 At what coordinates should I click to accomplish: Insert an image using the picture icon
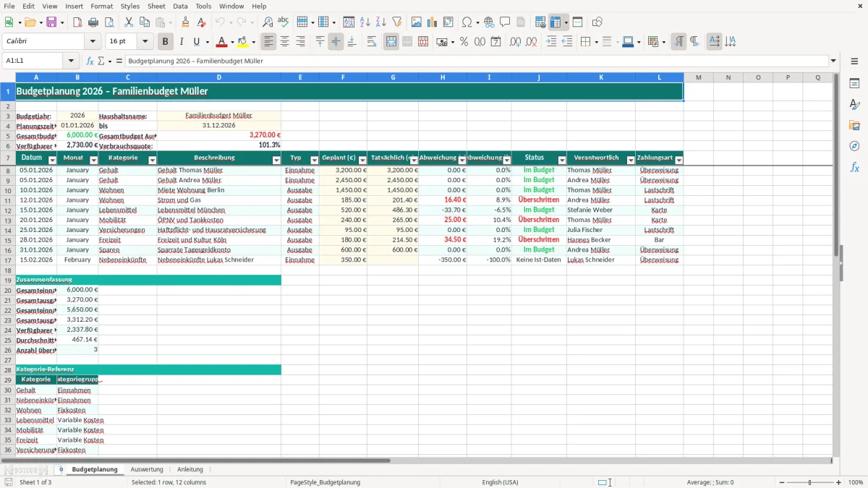pyautogui.click(x=417, y=22)
